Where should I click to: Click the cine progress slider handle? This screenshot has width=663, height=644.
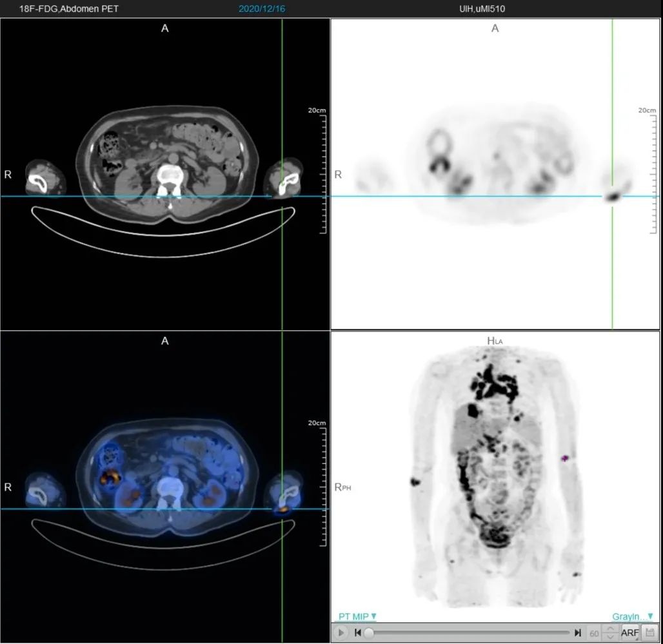pos(369,632)
